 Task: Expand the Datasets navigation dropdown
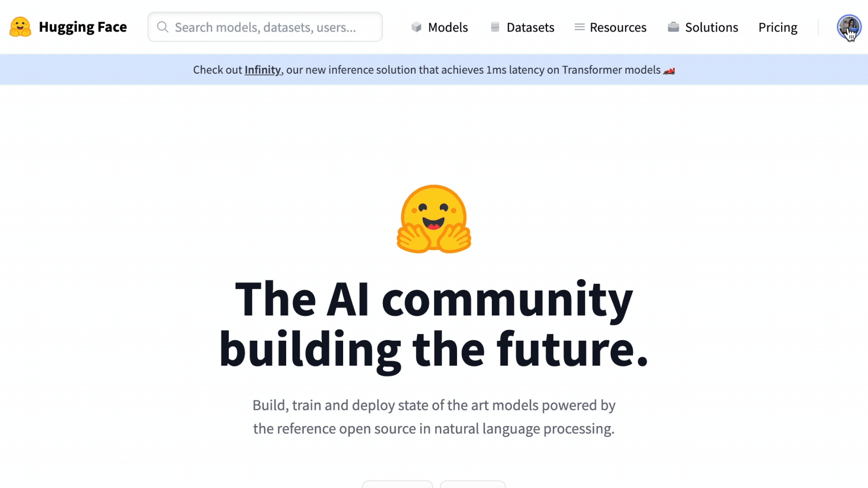522,27
